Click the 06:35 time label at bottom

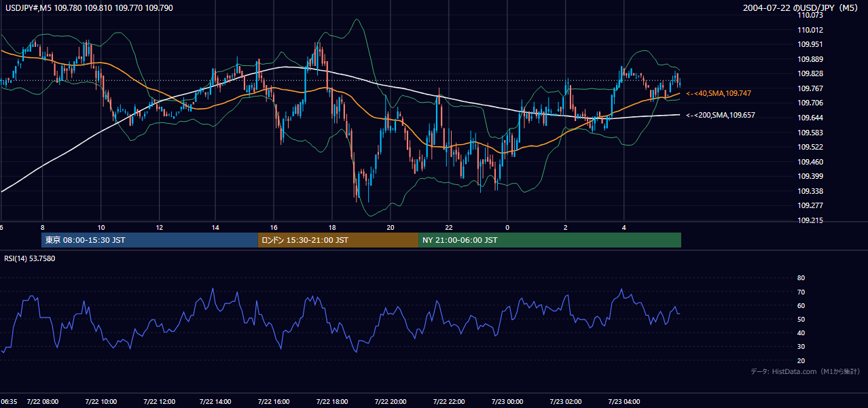click(9, 402)
